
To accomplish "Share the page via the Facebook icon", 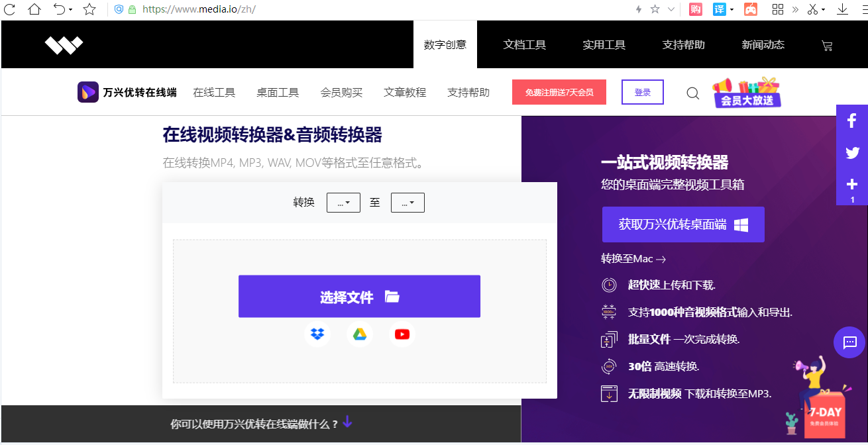I will point(852,121).
